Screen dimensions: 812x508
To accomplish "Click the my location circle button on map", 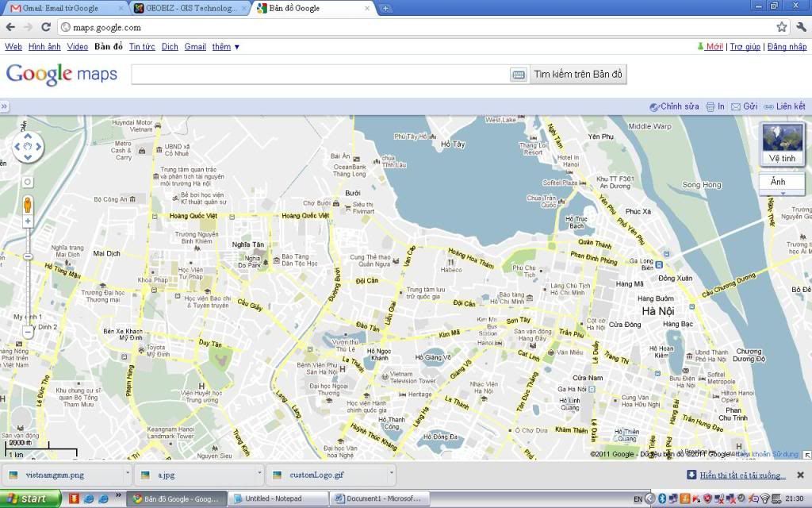I will click(x=28, y=181).
